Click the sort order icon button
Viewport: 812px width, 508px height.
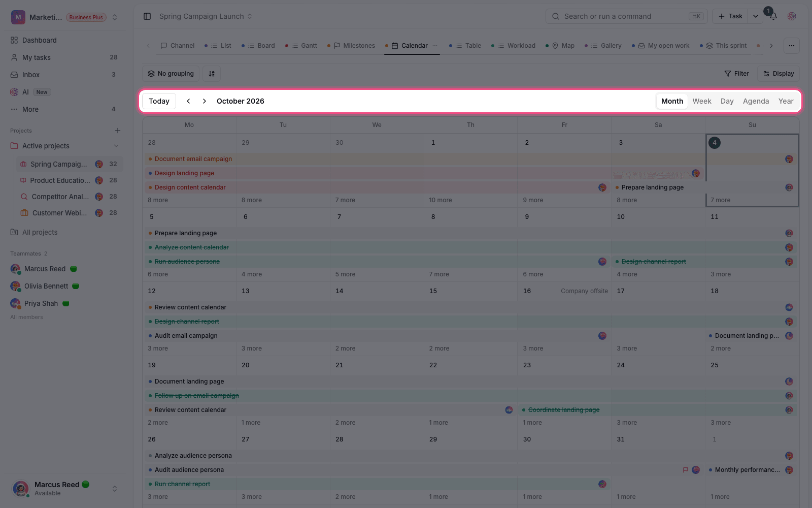click(212, 74)
